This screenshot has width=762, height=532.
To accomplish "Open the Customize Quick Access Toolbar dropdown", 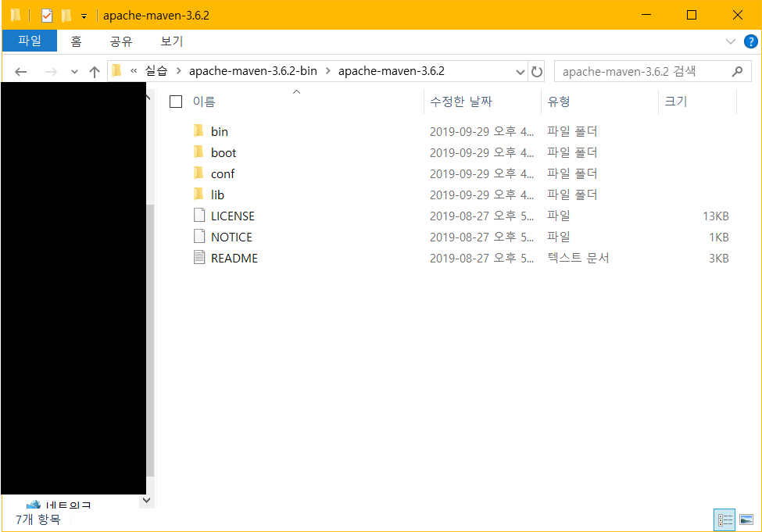I will click(84, 16).
